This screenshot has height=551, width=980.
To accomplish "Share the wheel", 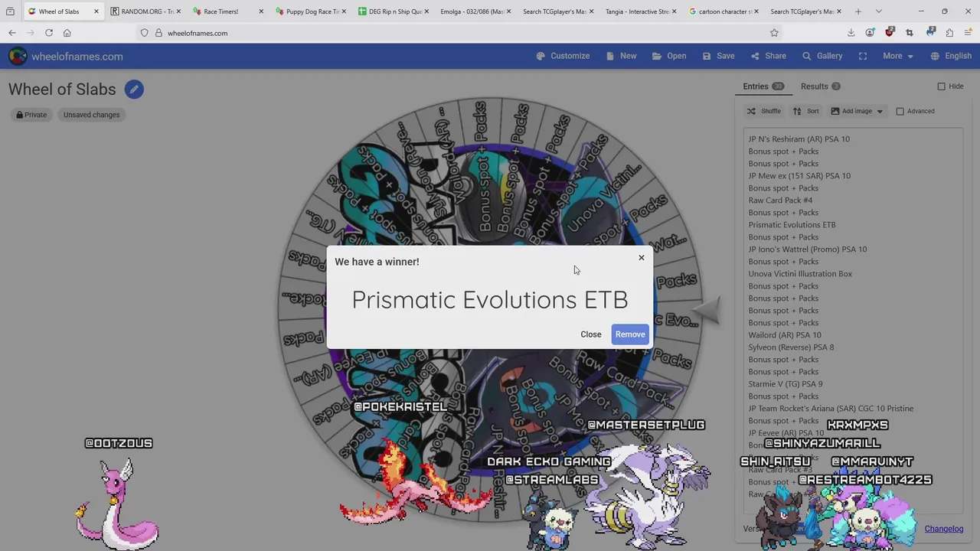I will (769, 56).
